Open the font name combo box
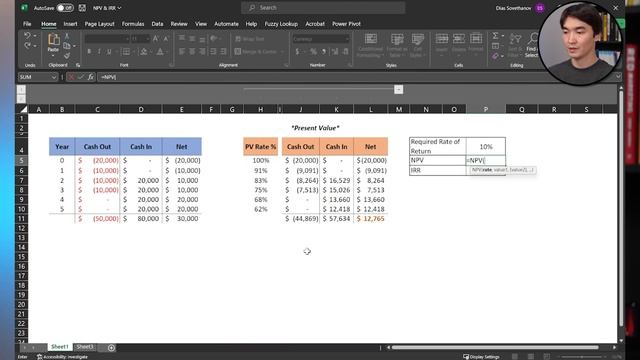 click(107, 39)
